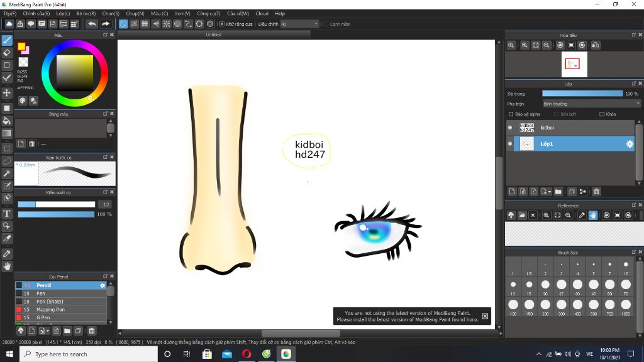Set layer Độ trong opacity slider

pos(582,94)
